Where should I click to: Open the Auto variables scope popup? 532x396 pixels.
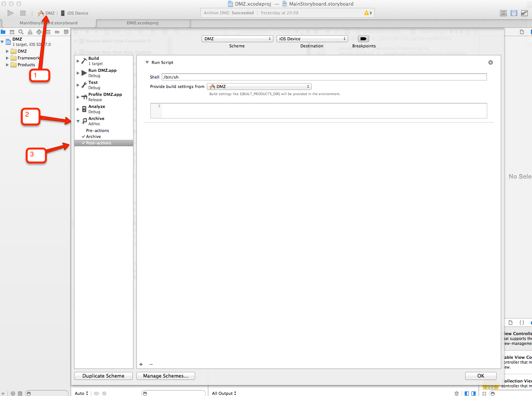pos(82,393)
